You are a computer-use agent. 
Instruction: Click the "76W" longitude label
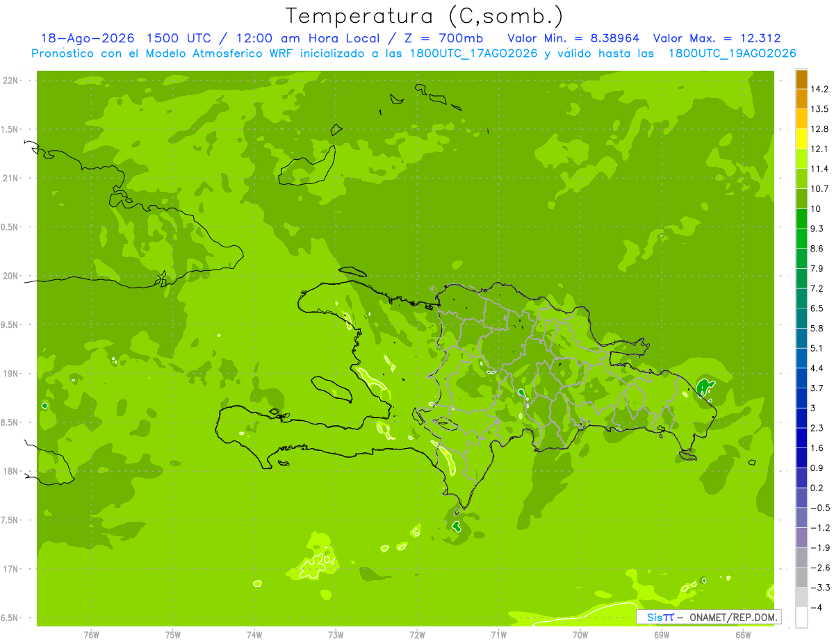[91, 634]
